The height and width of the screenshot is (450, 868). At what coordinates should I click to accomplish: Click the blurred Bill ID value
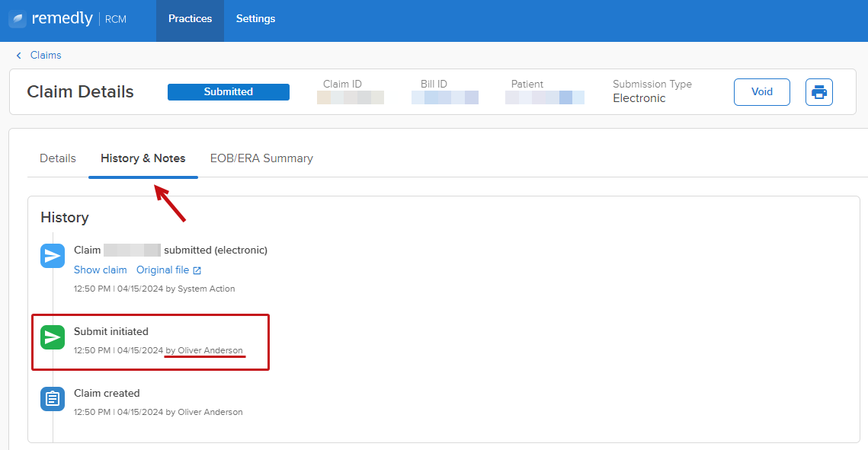444,98
